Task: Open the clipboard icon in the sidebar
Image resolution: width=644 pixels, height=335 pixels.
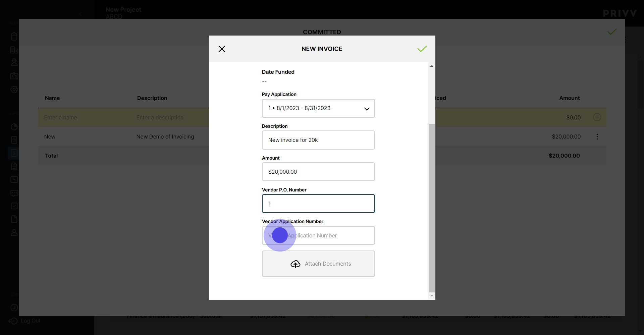Action: point(14,37)
